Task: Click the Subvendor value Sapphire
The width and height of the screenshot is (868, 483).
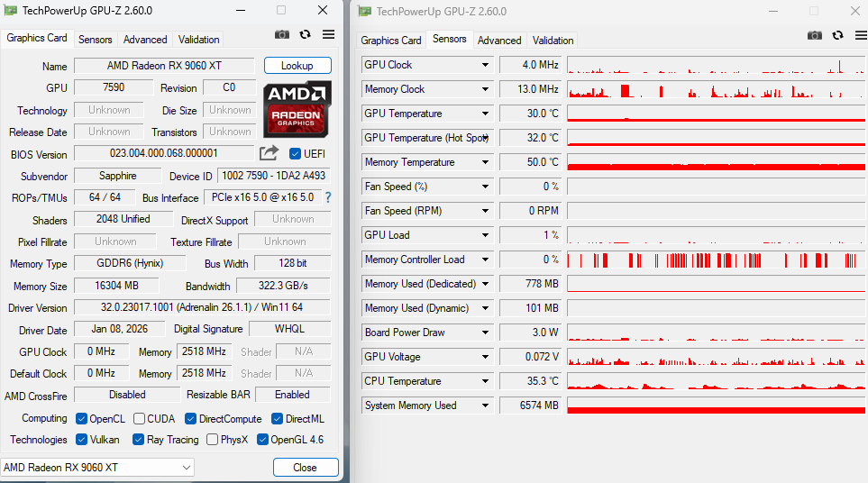Action: coord(118,176)
